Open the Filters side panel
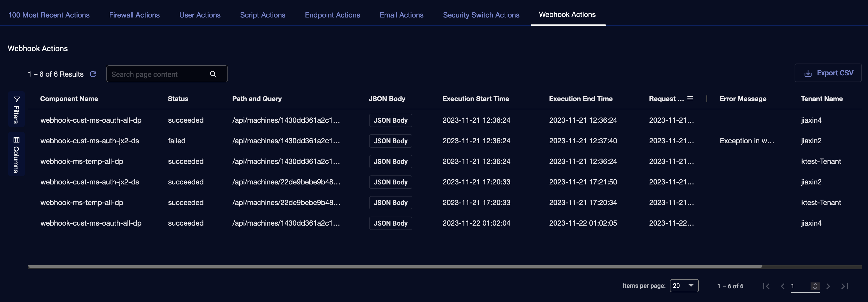This screenshot has width=868, height=302. [16, 109]
